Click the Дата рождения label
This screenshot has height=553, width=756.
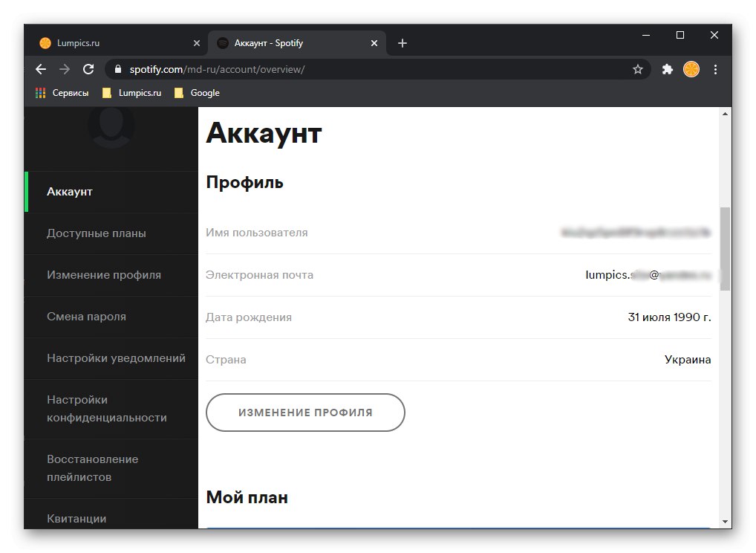pyautogui.click(x=249, y=317)
